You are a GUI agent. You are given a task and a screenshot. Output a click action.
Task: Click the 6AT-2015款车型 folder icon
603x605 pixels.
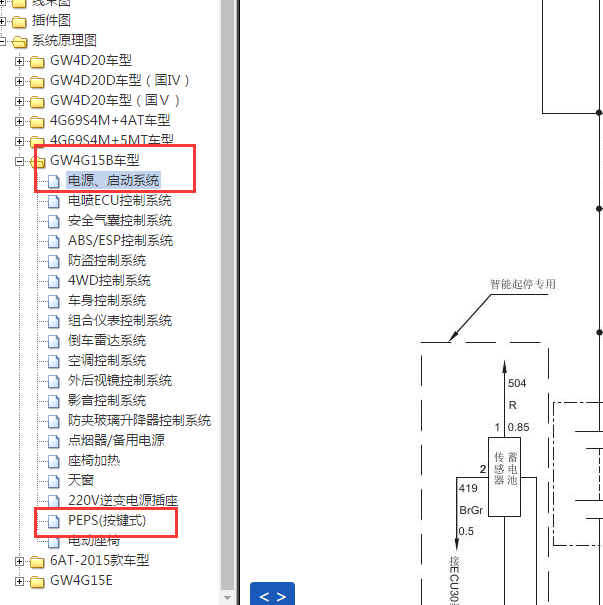(37, 561)
